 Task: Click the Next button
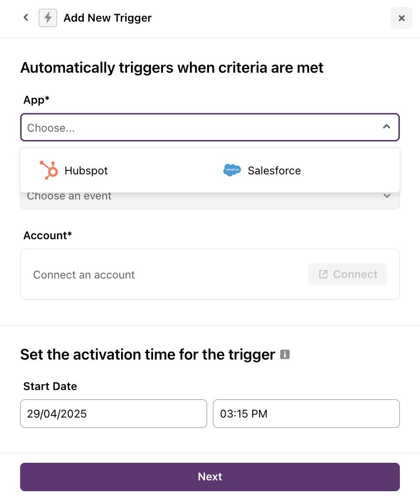(x=210, y=476)
